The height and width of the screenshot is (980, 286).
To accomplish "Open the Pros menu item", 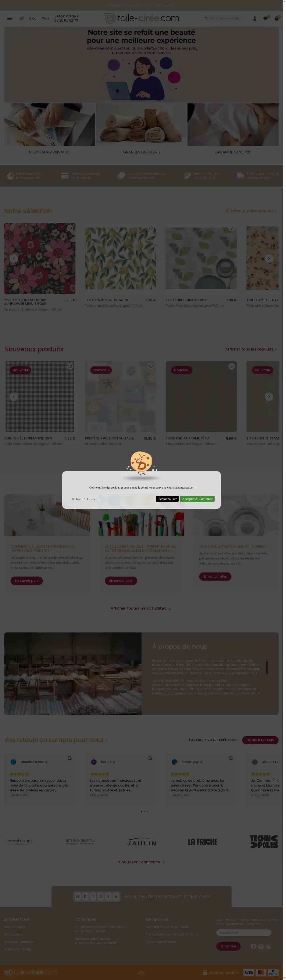I will [x=45, y=18].
